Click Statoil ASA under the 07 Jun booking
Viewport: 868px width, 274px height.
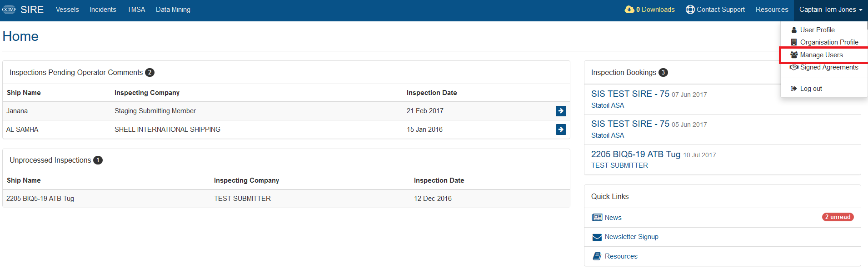tap(608, 105)
